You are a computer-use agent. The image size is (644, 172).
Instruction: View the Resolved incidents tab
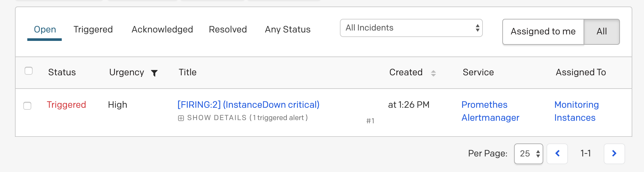[x=228, y=30]
